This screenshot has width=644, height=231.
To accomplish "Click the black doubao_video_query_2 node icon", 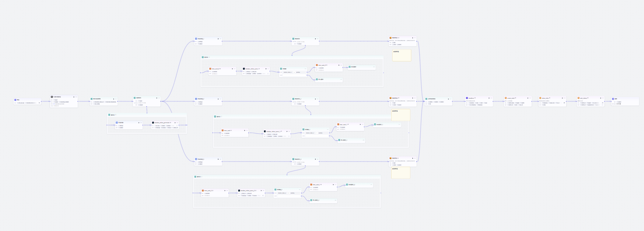I will point(239,190).
